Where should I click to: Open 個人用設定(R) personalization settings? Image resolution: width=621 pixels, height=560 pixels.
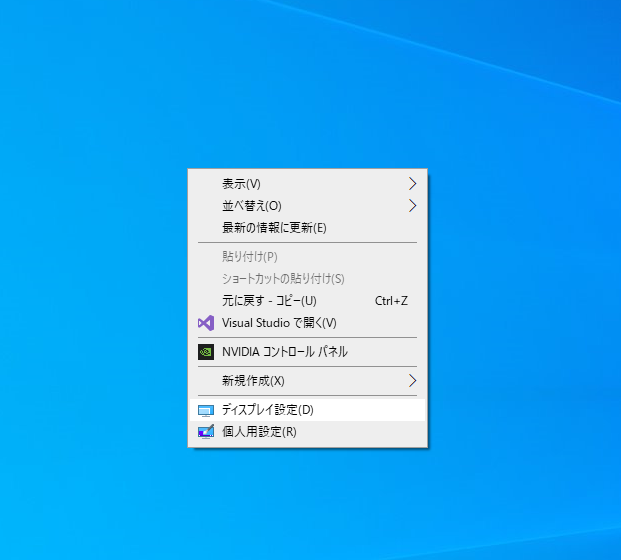[x=259, y=432]
